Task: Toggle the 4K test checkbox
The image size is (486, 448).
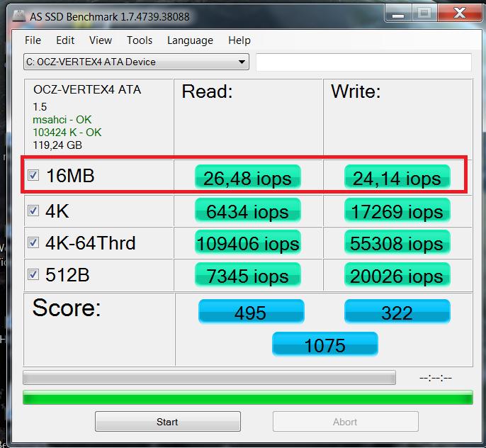Action: click(33, 211)
